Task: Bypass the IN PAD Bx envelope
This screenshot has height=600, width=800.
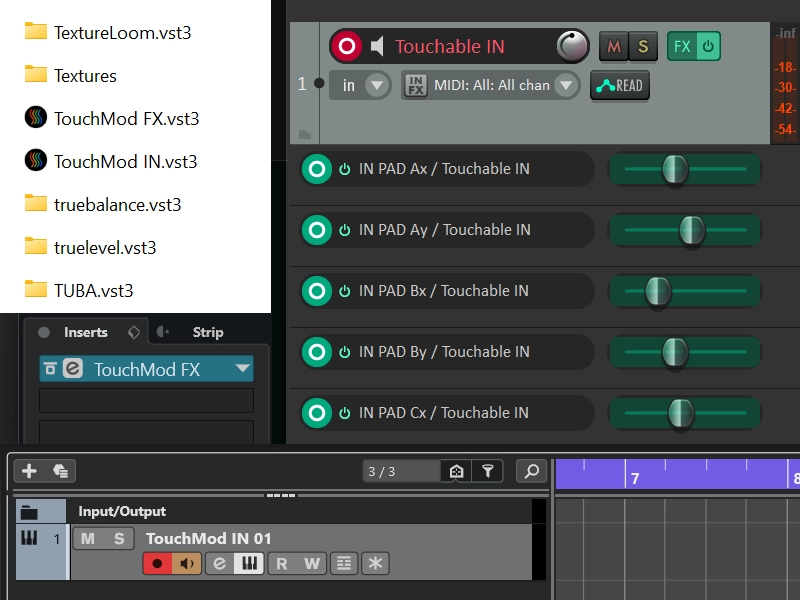Action: tap(344, 291)
